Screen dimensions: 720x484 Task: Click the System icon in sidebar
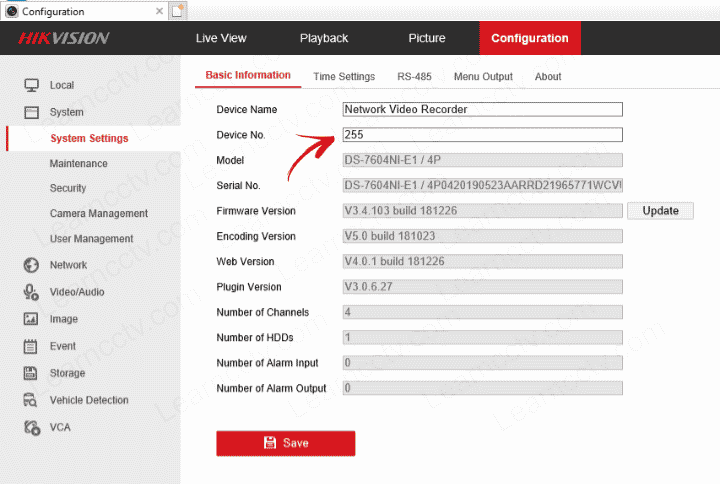[31, 113]
